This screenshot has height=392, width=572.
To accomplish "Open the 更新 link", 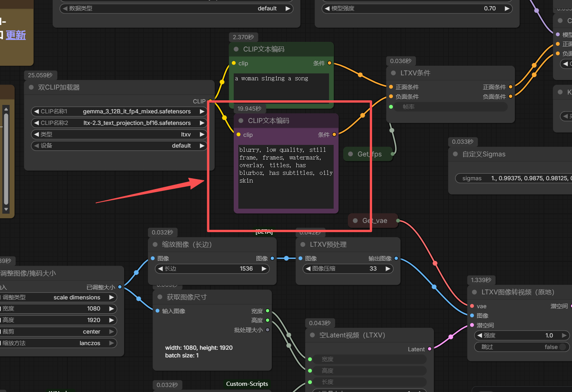I will pyautogui.click(x=16, y=35).
